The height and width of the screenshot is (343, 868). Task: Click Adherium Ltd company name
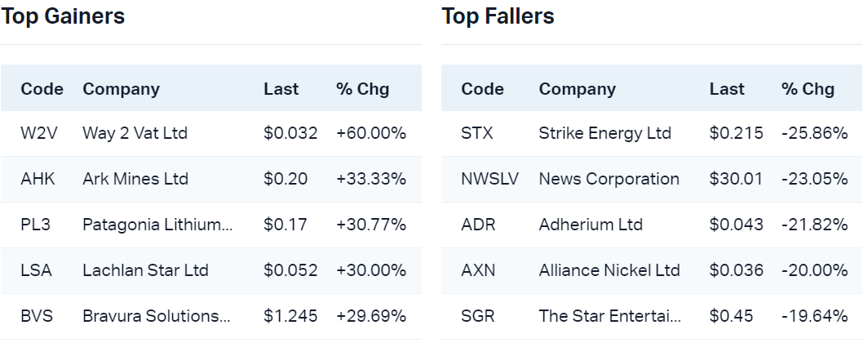tap(591, 224)
